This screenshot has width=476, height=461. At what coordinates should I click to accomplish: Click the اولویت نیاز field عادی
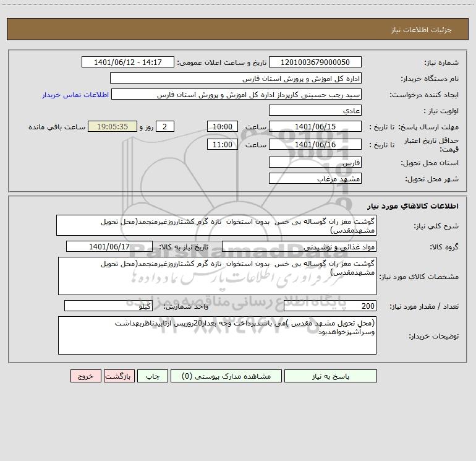[315, 110]
